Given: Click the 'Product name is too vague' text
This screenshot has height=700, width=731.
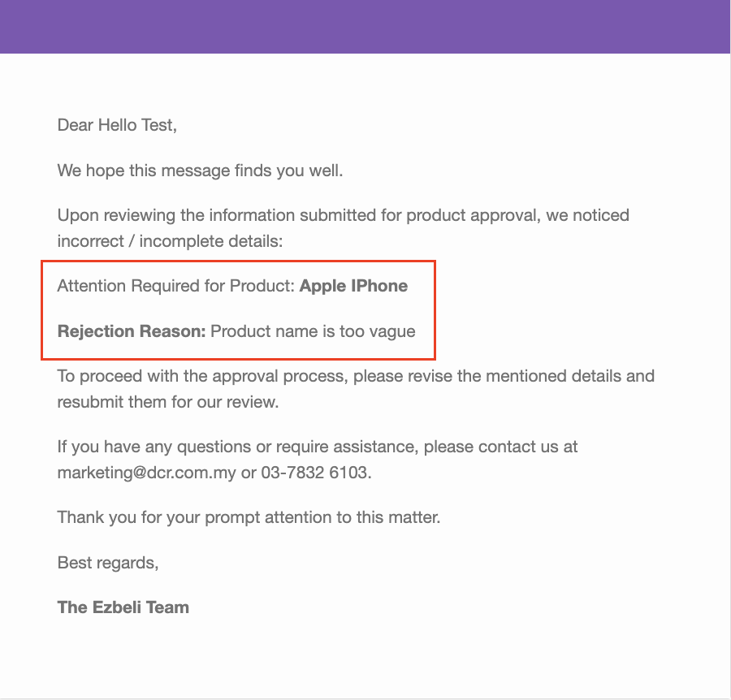Looking at the screenshot, I should [313, 331].
